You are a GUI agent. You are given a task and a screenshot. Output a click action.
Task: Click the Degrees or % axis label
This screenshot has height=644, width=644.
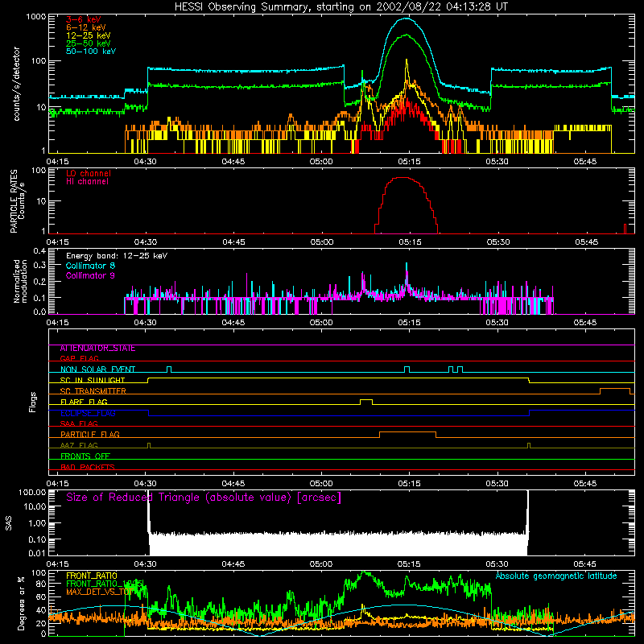[21, 603]
